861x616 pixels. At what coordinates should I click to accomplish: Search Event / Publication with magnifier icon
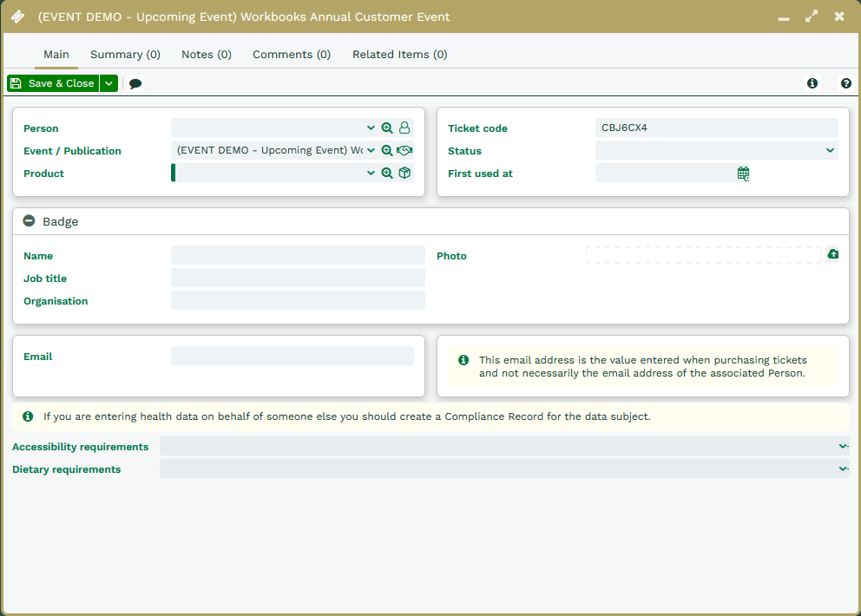[x=387, y=150]
